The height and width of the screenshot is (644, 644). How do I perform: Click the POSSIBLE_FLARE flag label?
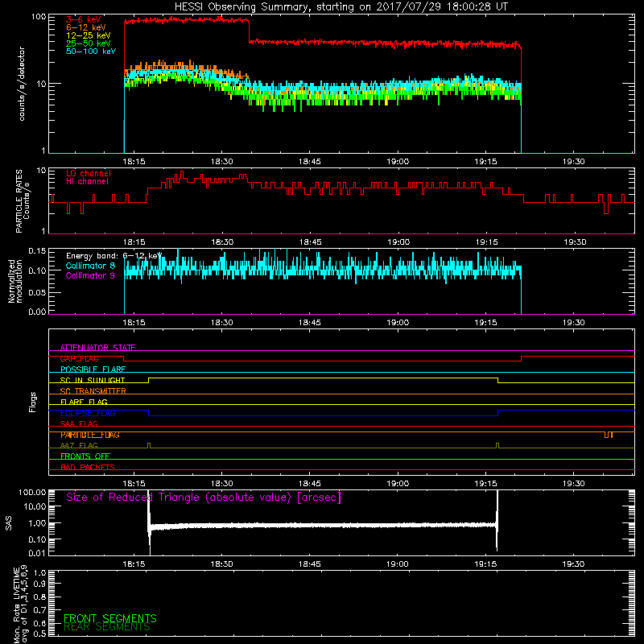click(x=93, y=369)
